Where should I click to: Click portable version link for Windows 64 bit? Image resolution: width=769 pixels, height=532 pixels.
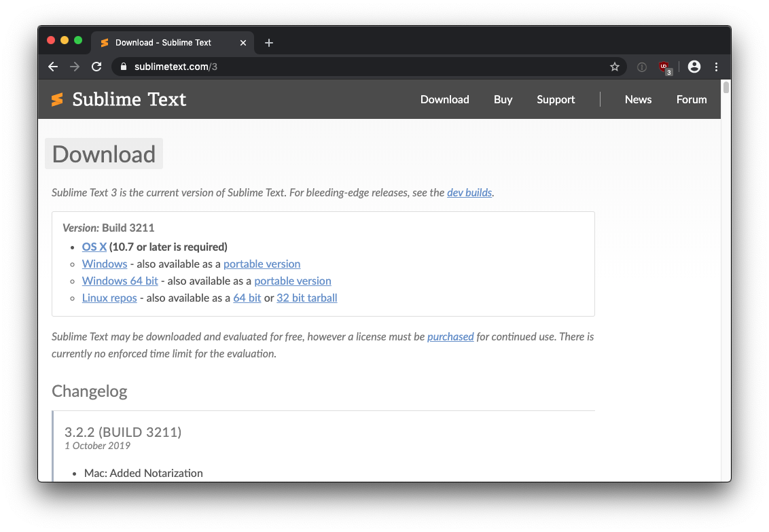(293, 281)
